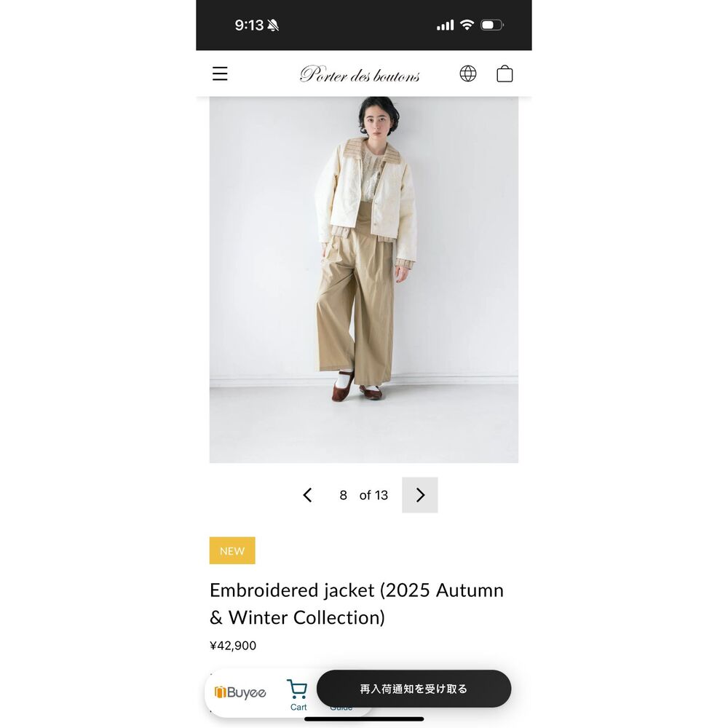
Task: Collapse back one photo with left arrow
Action: [x=306, y=495]
